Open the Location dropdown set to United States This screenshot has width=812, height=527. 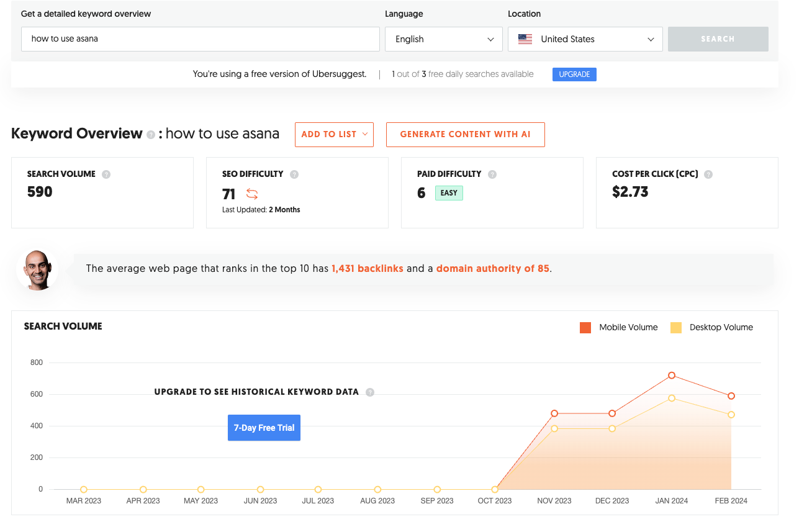[x=585, y=39]
